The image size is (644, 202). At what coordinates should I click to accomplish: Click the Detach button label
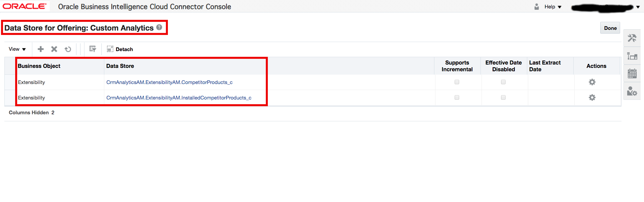coord(124,49)
